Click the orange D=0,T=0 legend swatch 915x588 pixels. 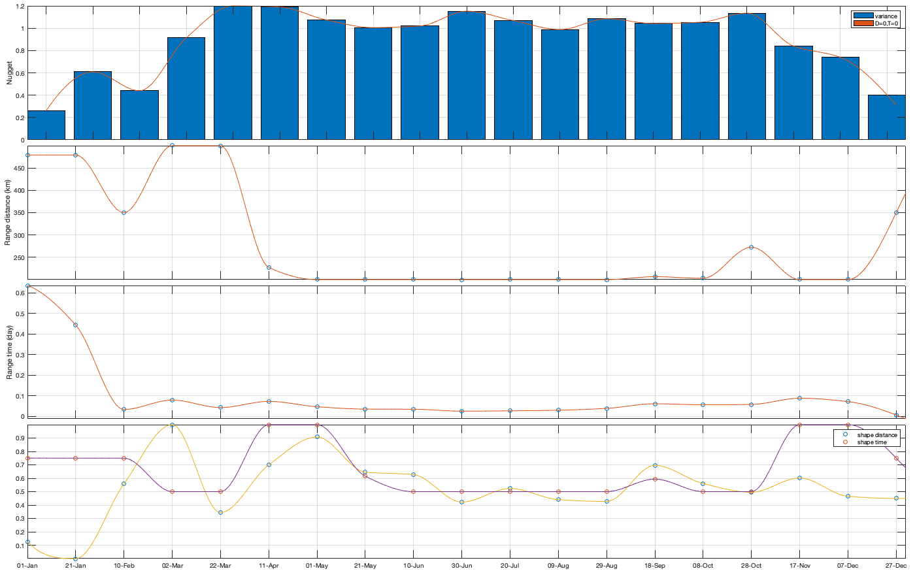[863, 24]
